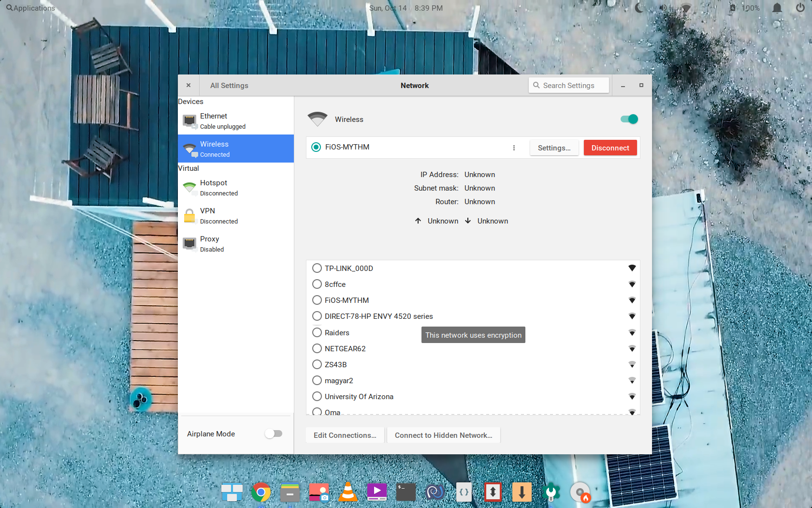Open the date and time in the panel
Image resolution: width=812 pixels, height=508 pixels.
click(x=406, y=8)
